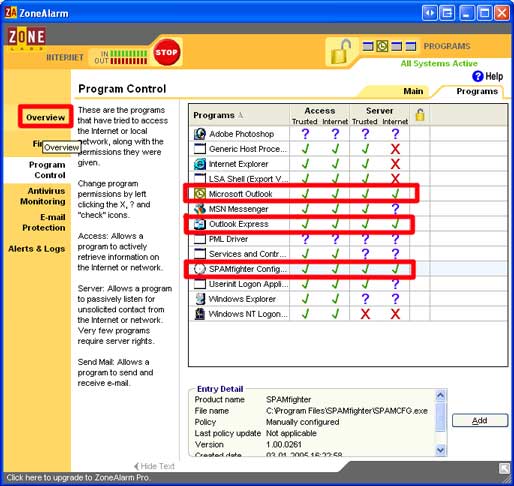Click Hide Text arrow link
The image size is (514, 486).
154,466
